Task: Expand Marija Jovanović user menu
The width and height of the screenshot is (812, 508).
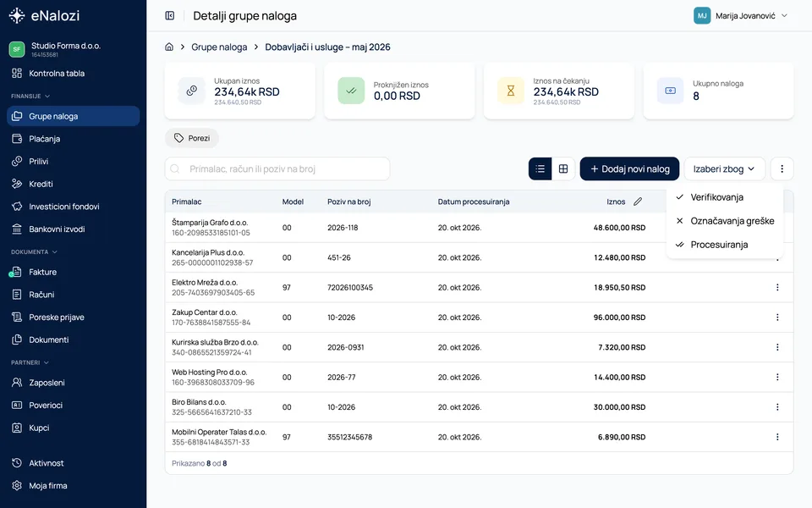Action: click(741, 15)
